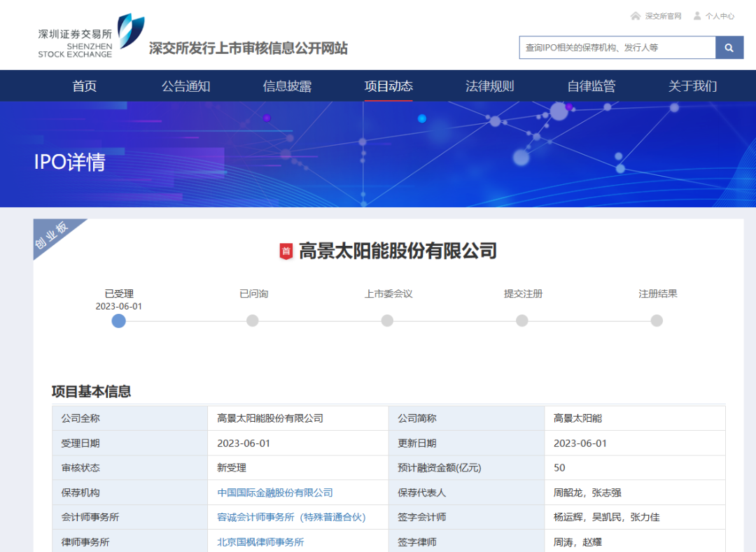Click the 已问询 stage label
Viewport: 756px width, 552px height.
click(x=253, y=294)
